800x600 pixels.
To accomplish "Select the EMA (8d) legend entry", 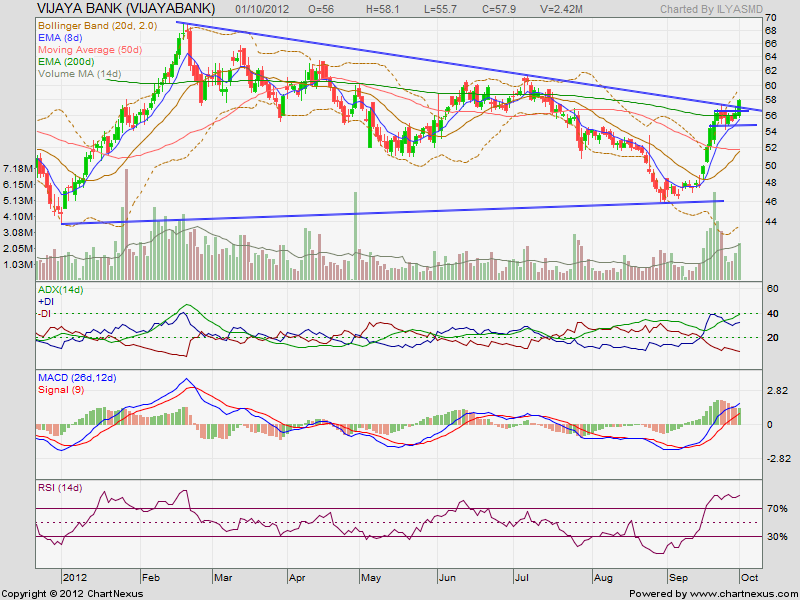I will [x=60, y=38].
